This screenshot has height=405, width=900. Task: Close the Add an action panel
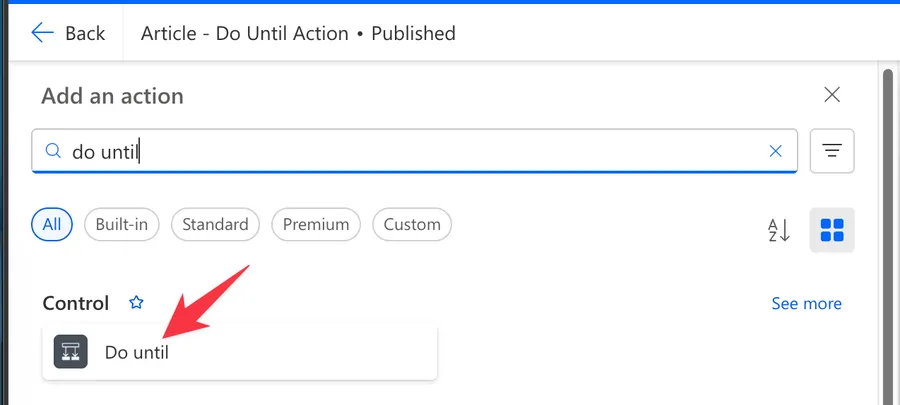831,95
